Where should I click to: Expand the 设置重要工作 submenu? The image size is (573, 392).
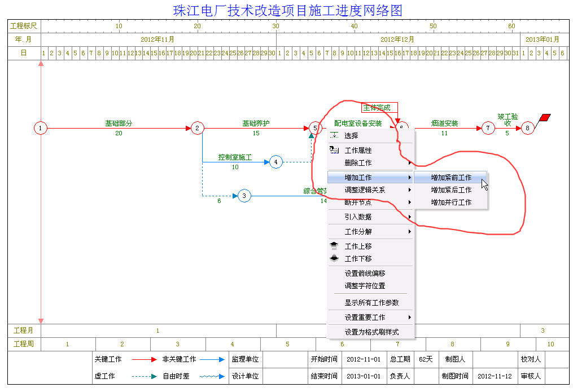coord(370,317)
